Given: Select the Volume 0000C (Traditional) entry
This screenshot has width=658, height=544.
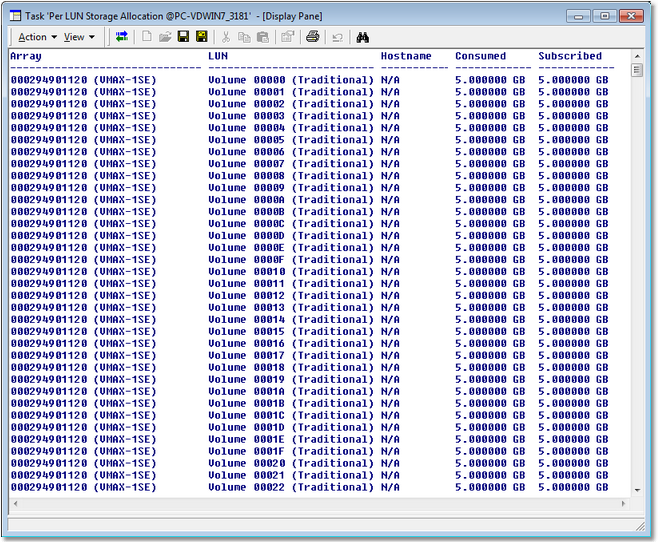Looking at the screenshot, I should click(x=290, y=224).
